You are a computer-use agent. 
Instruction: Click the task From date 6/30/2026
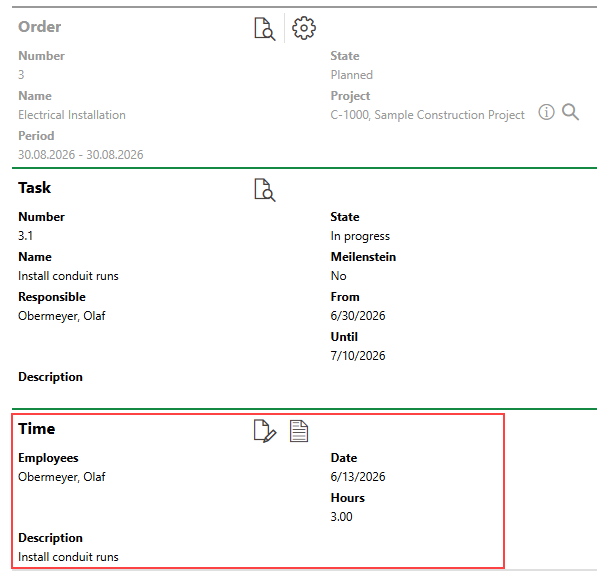[x=358, y=316]
